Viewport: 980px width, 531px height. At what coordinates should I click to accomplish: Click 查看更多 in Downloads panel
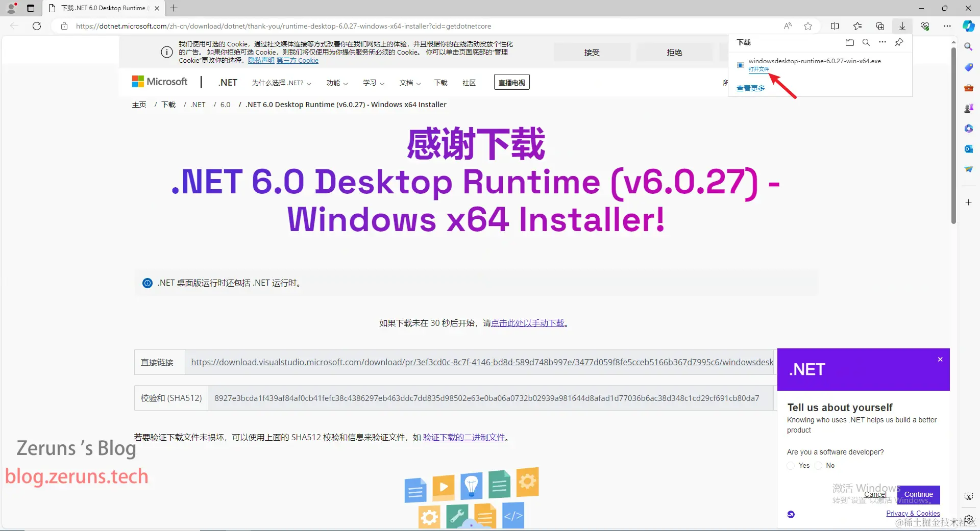point(751,88)
